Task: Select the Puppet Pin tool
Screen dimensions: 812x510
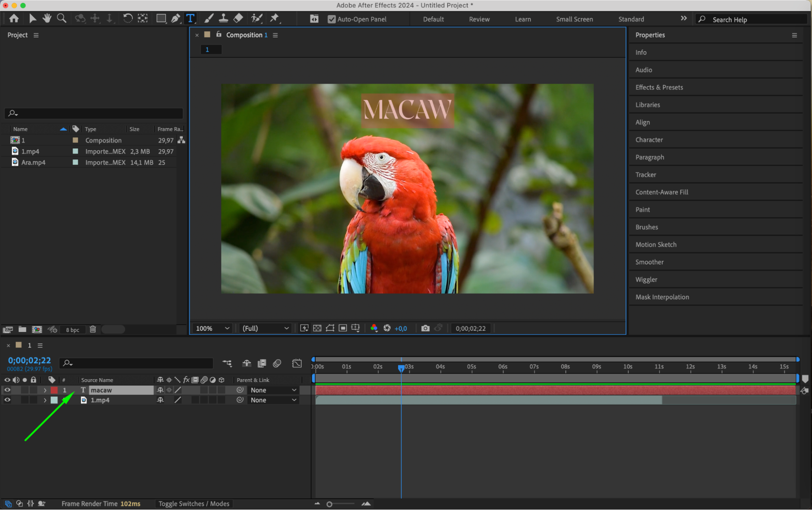Action: pyautogui.click(x=275, y=18)
